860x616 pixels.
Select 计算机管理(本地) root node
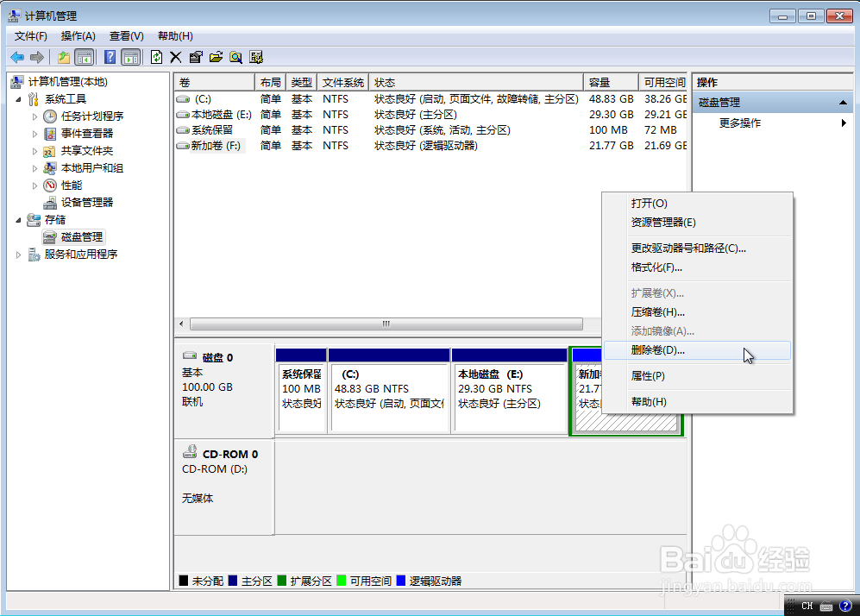click(67, 82)
